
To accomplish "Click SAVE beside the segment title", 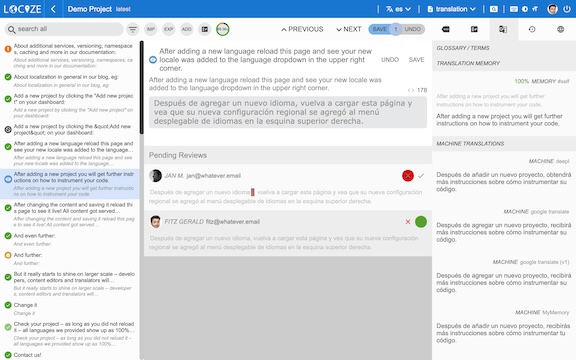I will click(417, 60).
